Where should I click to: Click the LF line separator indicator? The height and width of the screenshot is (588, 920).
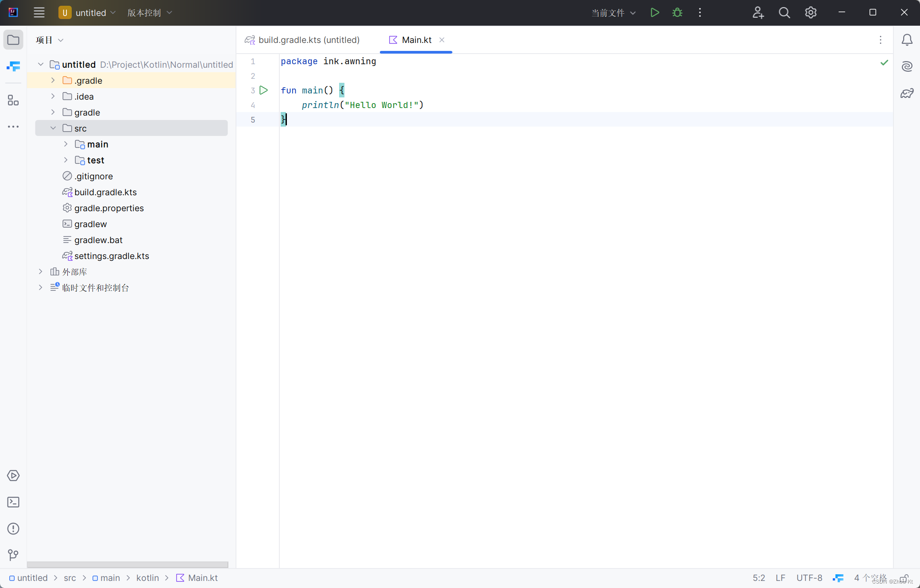click(x=781, y=578)
